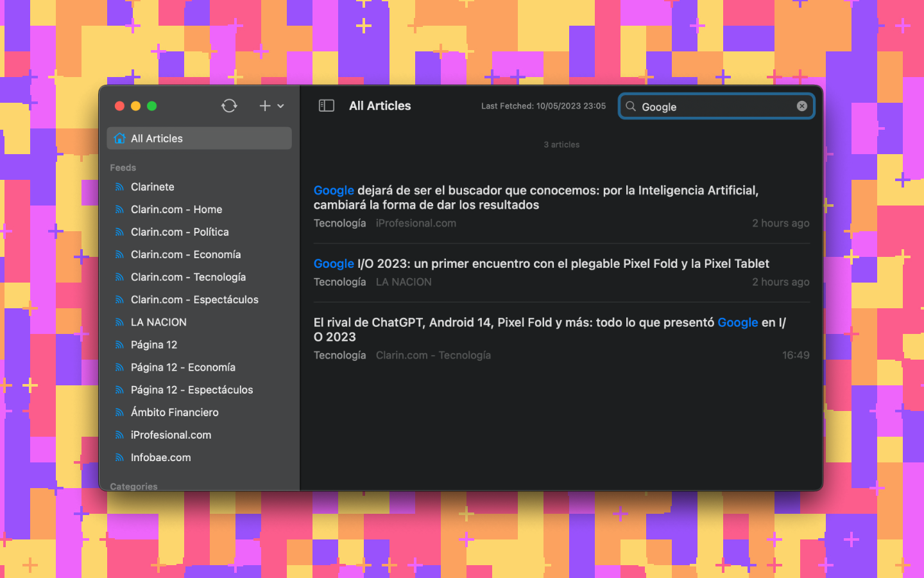Click the RSS icon beside Infobae.com
Image resolution: width=924 pixels, height=578 pixels.
point(119,457)
